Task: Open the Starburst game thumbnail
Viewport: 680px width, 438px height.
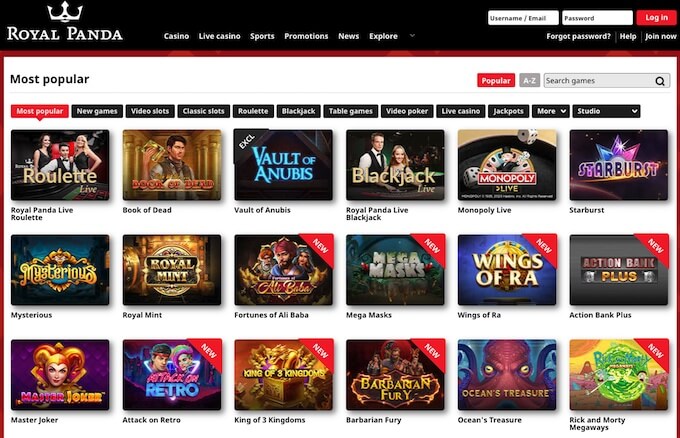Action: pyautogui.click(x=618, y=165)
